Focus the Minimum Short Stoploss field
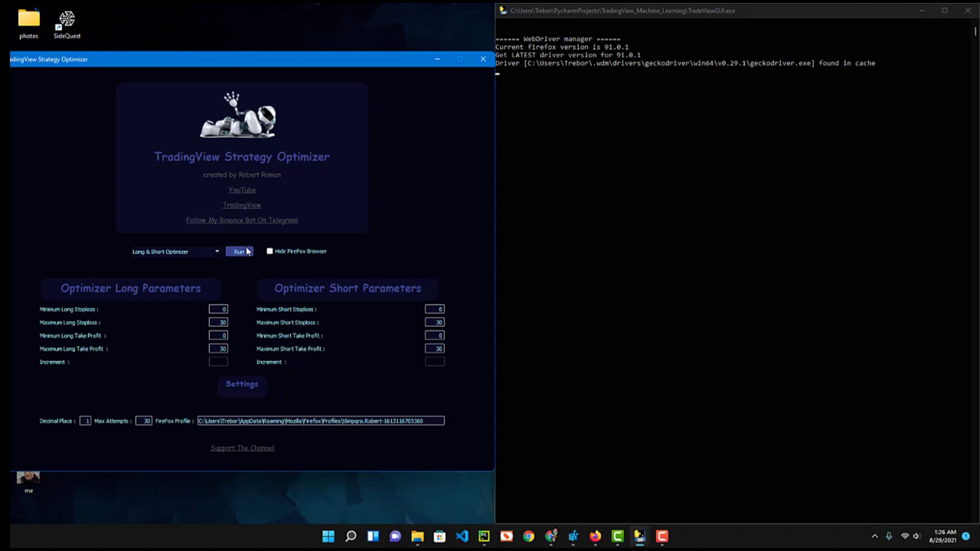The height and width of the screenshot is (551, 980). 434,309
